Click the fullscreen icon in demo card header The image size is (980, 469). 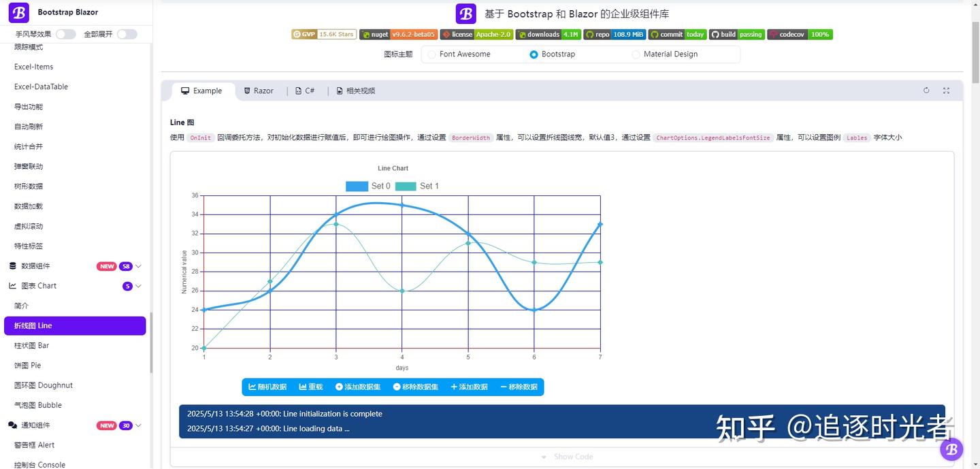click(x=946, y=91)
